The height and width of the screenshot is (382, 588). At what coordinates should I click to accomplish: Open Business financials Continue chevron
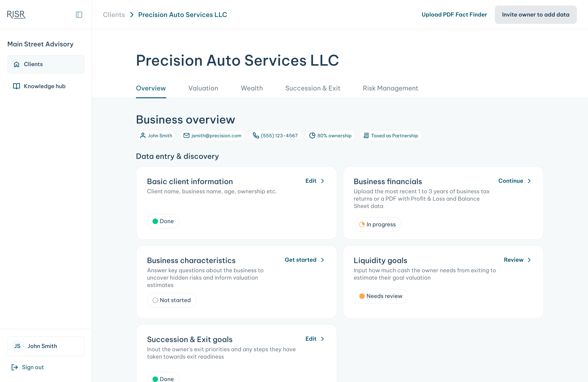[529, 181]
